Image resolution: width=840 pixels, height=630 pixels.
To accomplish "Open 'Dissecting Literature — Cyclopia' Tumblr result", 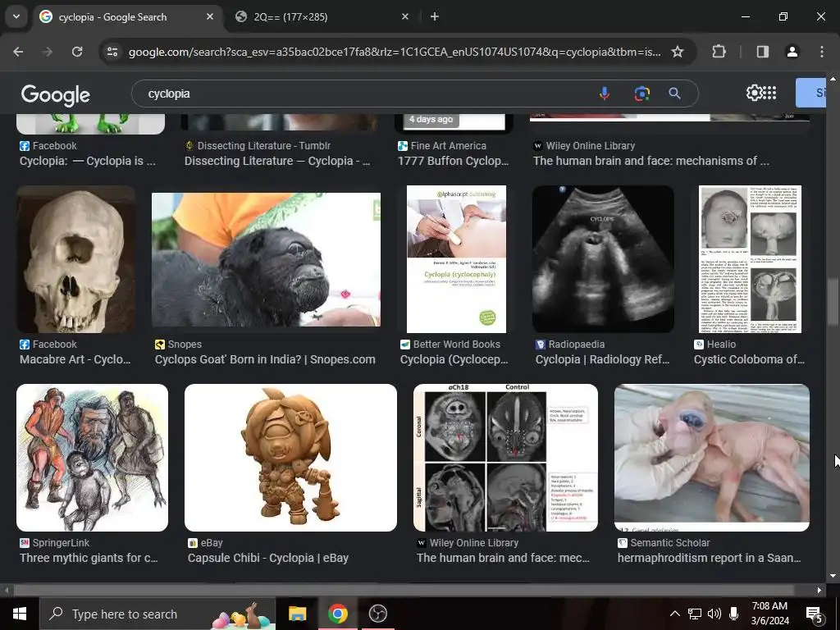I will click(x=277, y=161).
